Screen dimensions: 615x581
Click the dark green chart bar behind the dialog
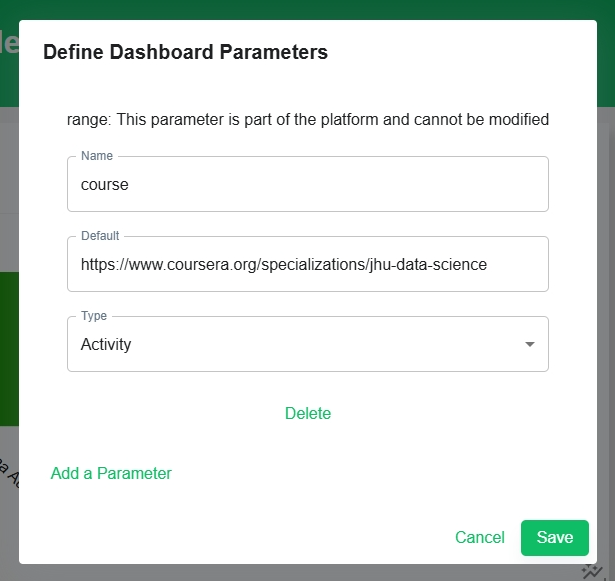tap(9, 349)
